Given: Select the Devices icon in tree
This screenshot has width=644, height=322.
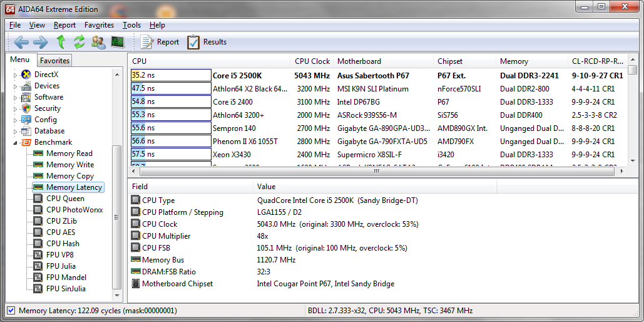Looking at the screenshot, I should (x=26, y=86).
